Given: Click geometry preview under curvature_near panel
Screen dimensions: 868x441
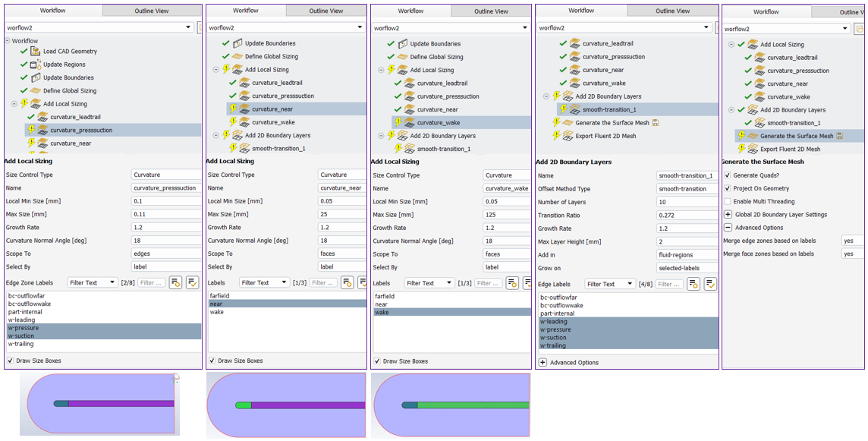Looking at the screenshot, I should [285, 405].
